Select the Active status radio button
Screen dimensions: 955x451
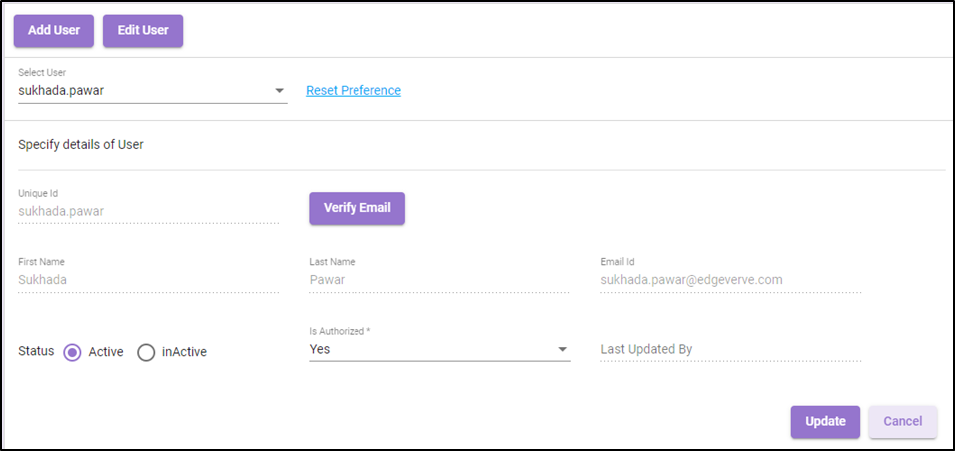click(x=72, y=352)
